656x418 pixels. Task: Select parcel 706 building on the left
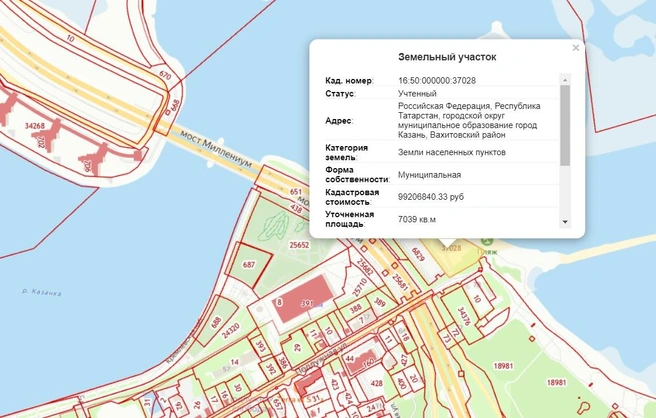87,167
